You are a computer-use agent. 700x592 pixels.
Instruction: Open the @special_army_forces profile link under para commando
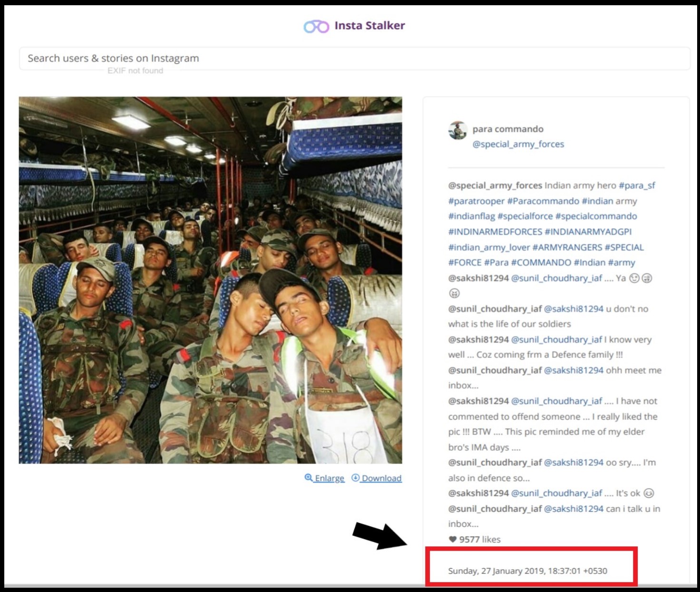click(x=518, y=144)
